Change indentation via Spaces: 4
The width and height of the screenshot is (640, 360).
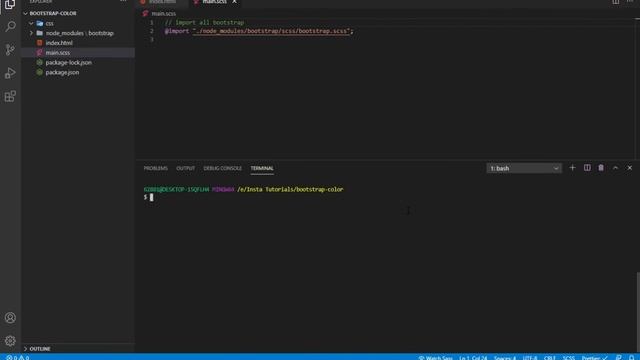(505, 358)
